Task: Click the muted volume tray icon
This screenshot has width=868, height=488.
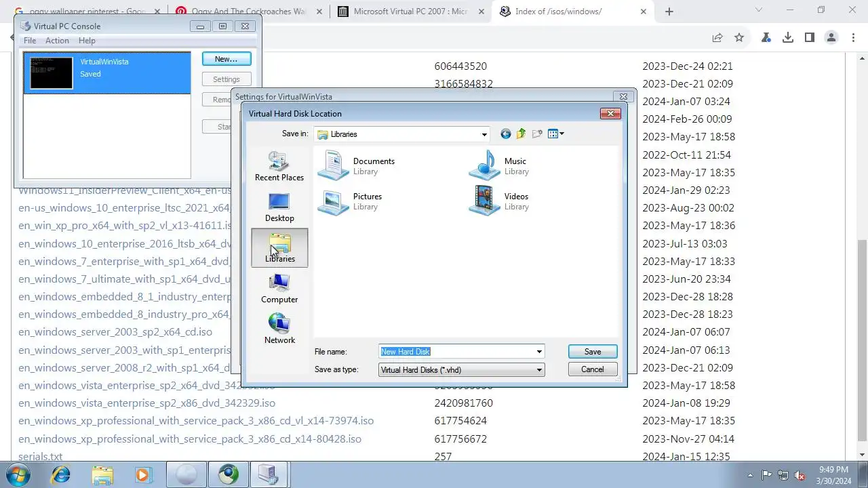Action: 800,475
